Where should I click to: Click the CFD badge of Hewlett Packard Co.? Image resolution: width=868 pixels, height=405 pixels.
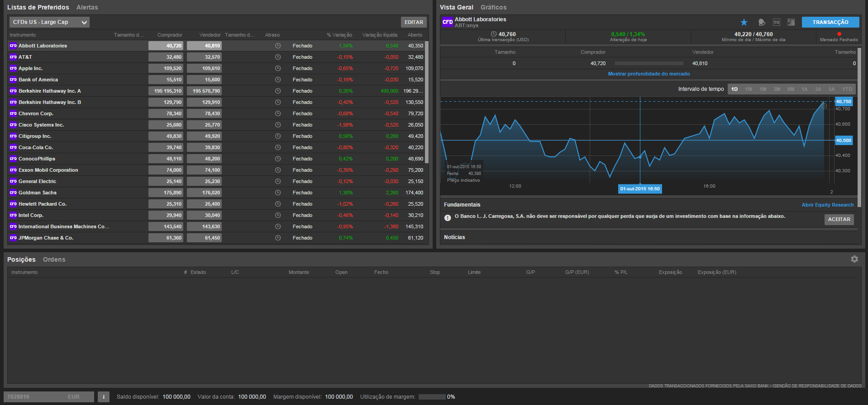(x=13, y=204)
